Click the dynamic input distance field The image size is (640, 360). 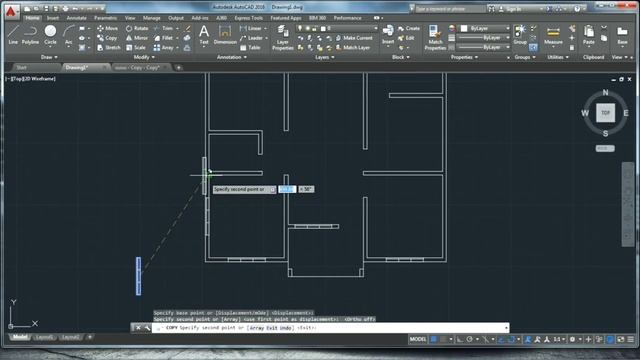[287, 189]
